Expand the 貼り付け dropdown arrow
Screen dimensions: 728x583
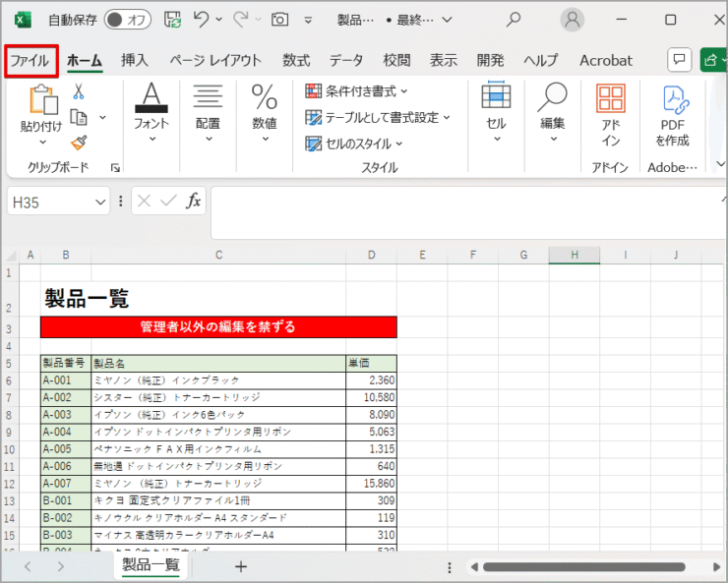point(42,142)
